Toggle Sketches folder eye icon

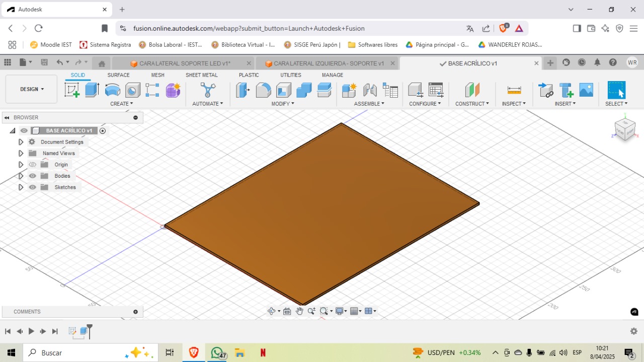pos(33,187)
